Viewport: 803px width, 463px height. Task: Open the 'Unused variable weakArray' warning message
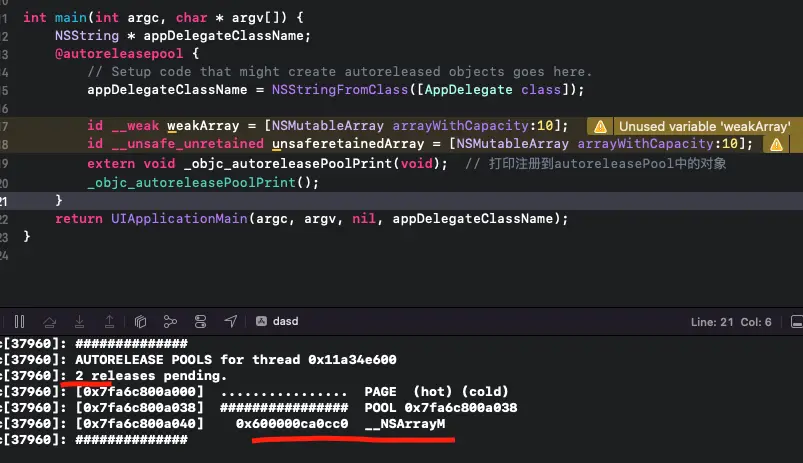pyautogui.click(x=704, y=126)
